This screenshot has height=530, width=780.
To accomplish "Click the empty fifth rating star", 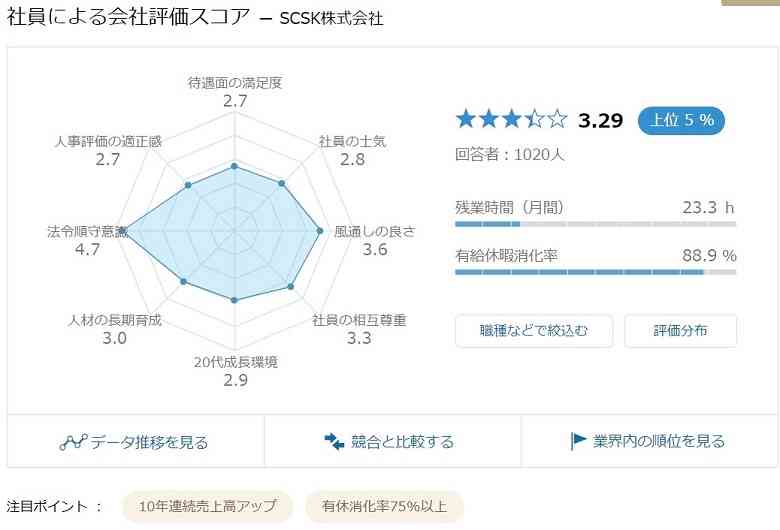I will [x=557, y=120].
